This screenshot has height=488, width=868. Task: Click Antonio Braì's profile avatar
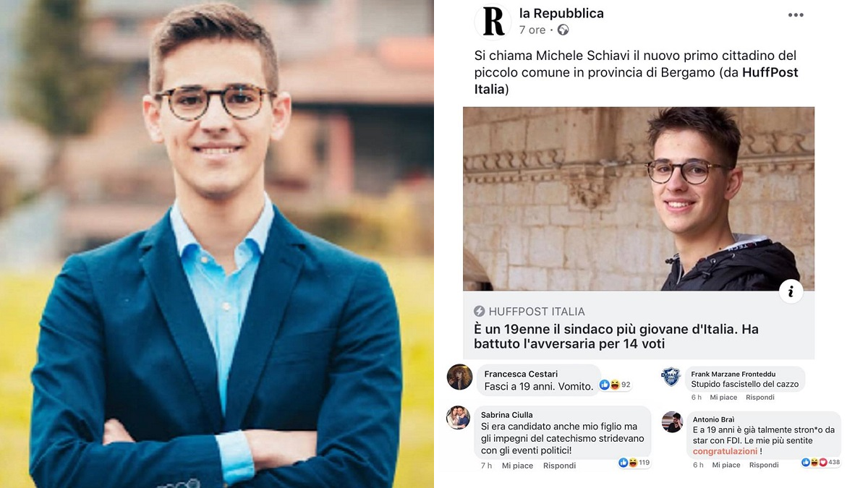tap(672, 422)
